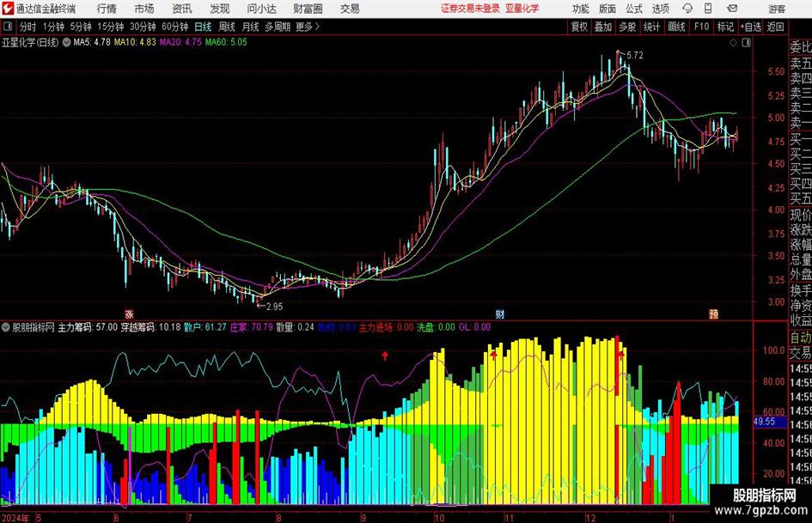Open F10 company info
The width and height of the screenshot is (812, 523).
tap(701, 27)
